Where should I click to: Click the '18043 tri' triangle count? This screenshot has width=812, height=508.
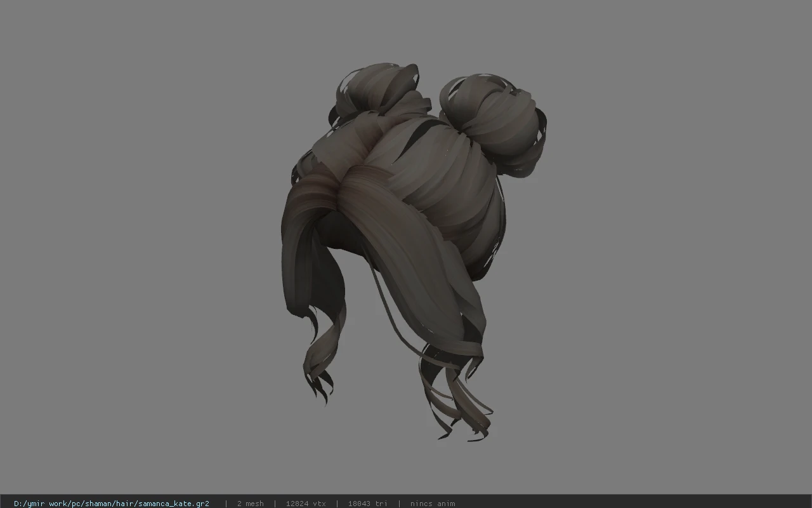[367, 504]
